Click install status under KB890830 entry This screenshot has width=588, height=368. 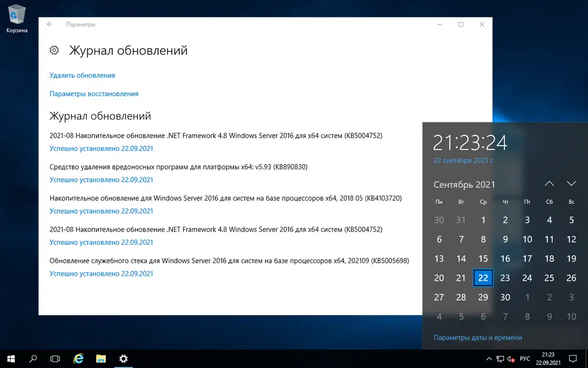click(101, 180)
